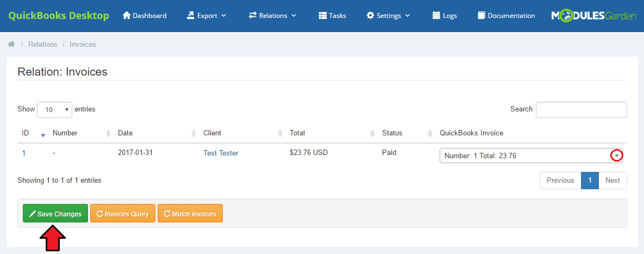The height and width of the screenshot is (254, 644).
Task: Sort by Client column sort arrows
Action: pyautogui.click(x=280, y=133)
